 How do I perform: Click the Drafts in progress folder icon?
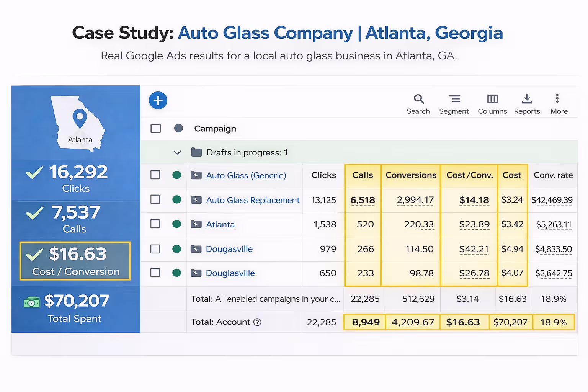tap(196, 152)
